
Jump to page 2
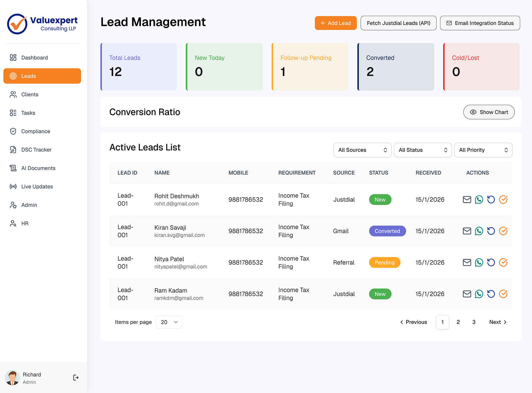[458, 322]
